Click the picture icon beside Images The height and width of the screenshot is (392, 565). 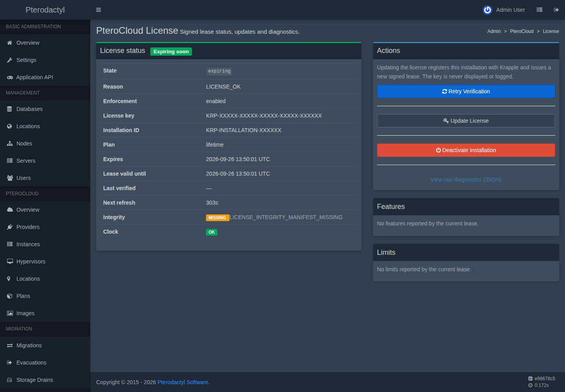[x=10, y=313]
